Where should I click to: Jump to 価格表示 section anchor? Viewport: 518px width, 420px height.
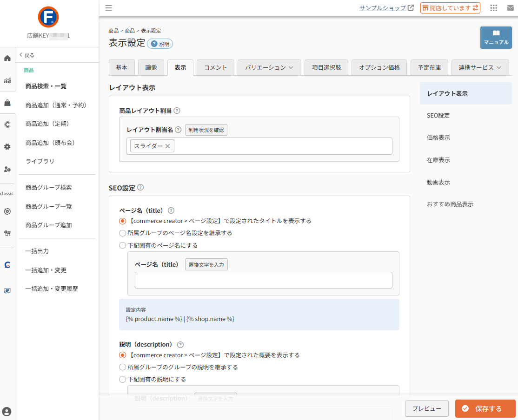438,138
